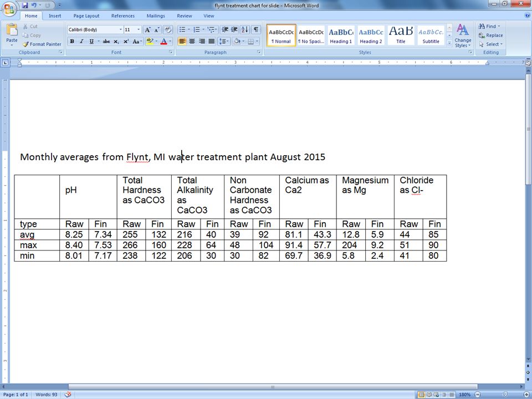Viewport: 532px width, 399px height.
Task: Click the proofing errors status icon
Action: coord(68,395)
